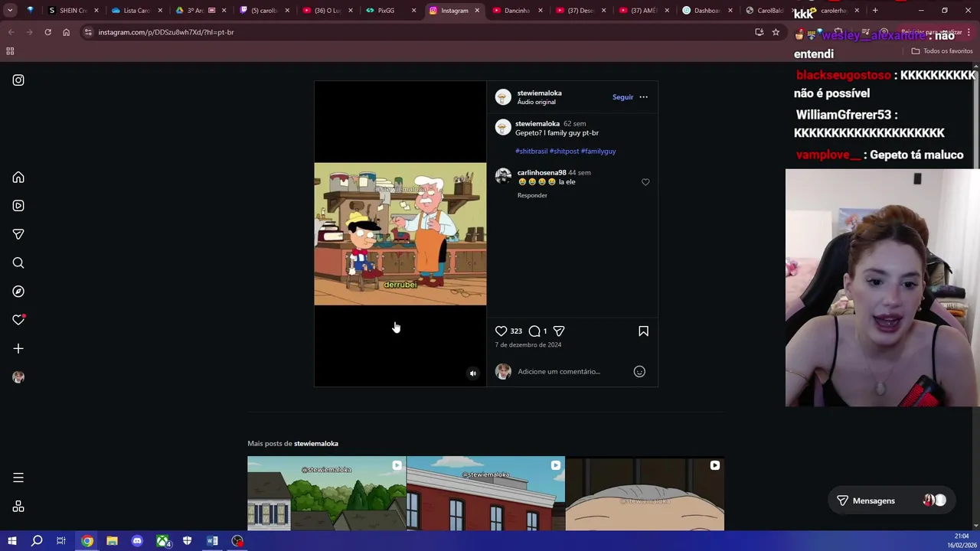Switch to the Lista Caro browser tab
The height and width of the screenshot is (551, 980).
point(136,11)
